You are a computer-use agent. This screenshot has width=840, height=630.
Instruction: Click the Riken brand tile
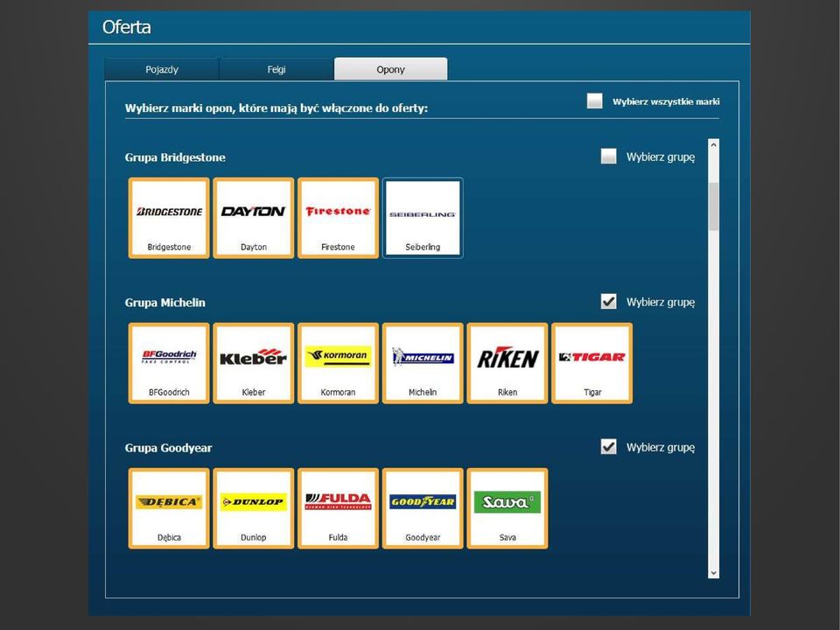pyautogui.click(x=507, y=363)
